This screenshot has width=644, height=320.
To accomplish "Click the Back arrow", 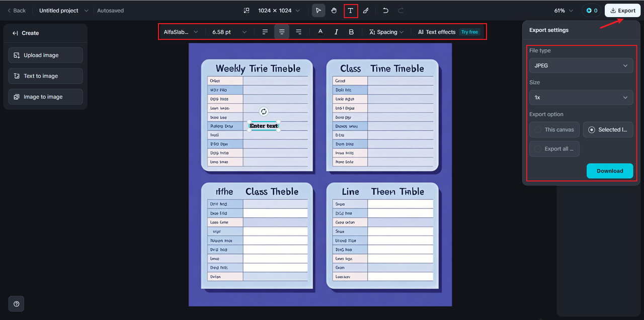I will (x=17, y=11).
